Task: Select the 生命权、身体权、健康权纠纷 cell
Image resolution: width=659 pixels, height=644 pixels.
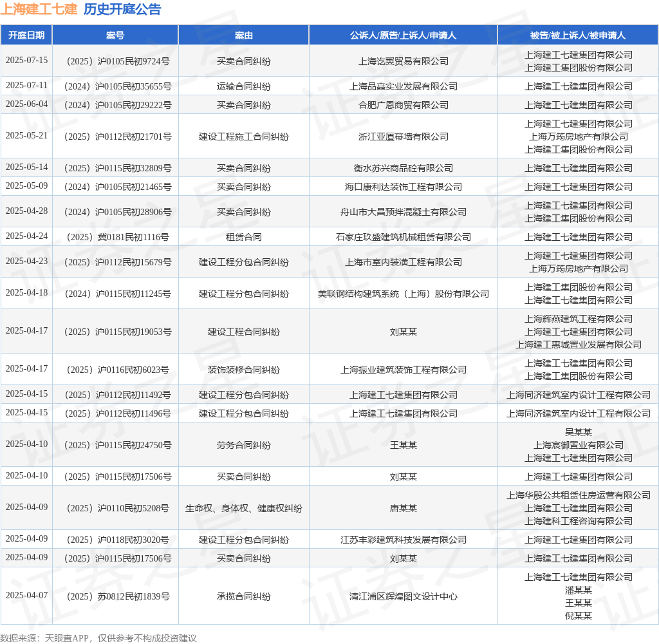Action: [244, 508]
